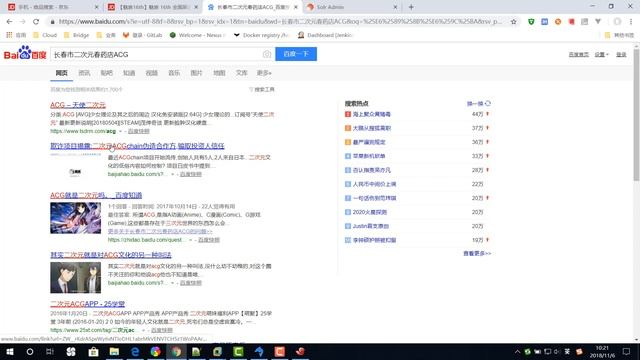The width and height of the screenshot is (640, 360).
Task: Open the Docker registry bookmark
Action: (261, 35)
